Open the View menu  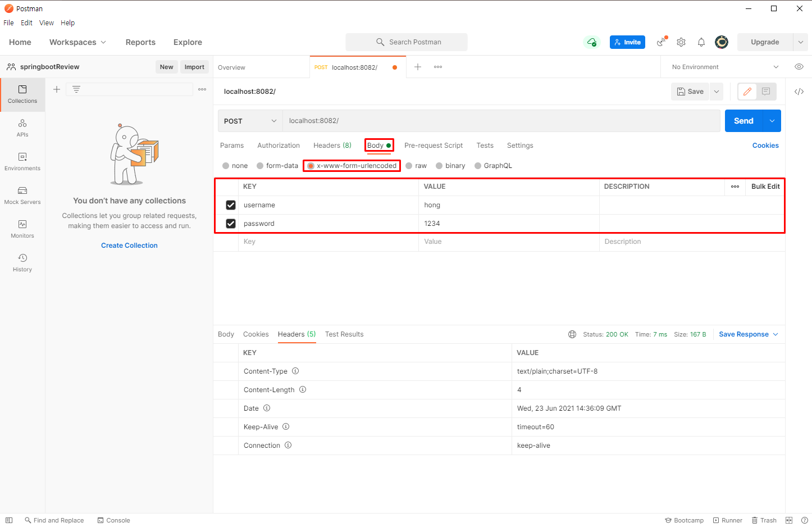click(x=47, y=23)
